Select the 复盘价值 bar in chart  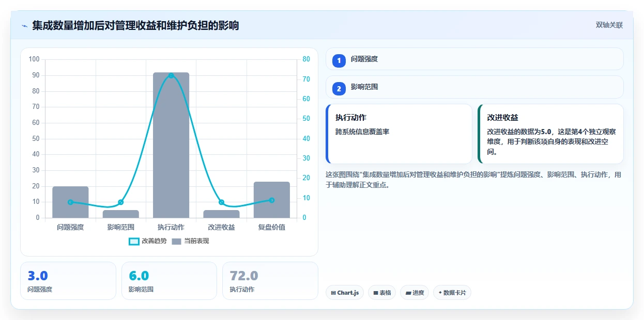[x=271, y=200]
